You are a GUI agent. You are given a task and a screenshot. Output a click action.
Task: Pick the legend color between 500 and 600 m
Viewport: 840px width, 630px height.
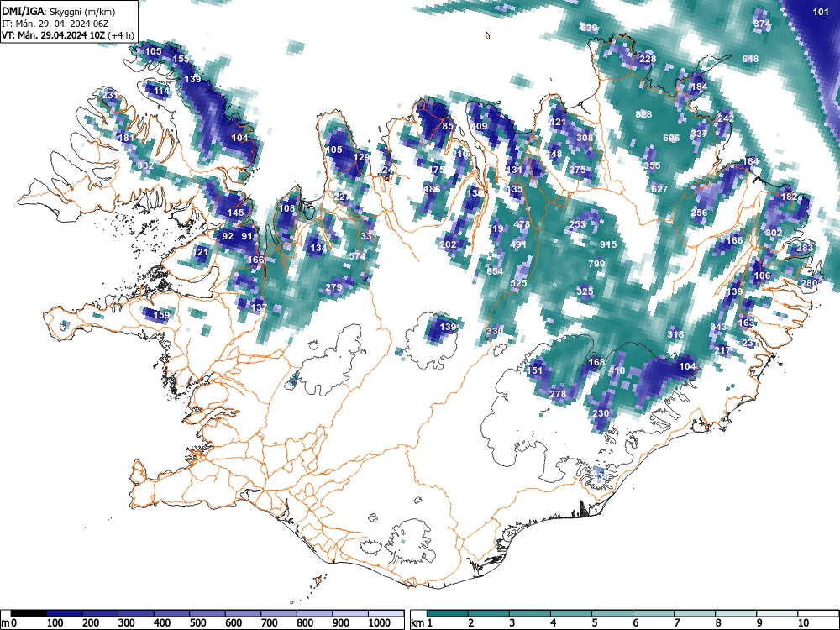tap(207, 613)
